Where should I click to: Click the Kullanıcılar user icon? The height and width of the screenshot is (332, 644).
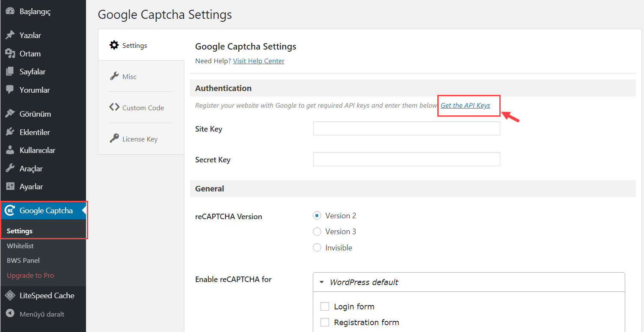click(x=10, y=150)
